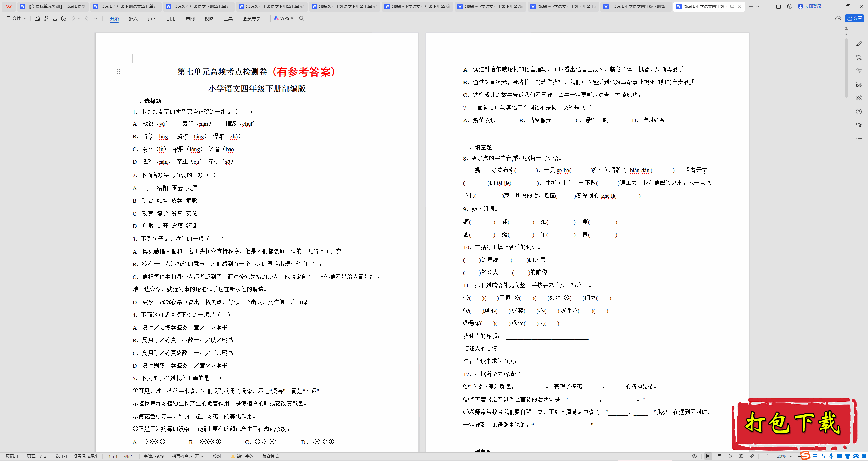868x461 pixels.
Task: Expand the new tab dropdown arrow
Action: pyautogui.click(x=758, y=6)
